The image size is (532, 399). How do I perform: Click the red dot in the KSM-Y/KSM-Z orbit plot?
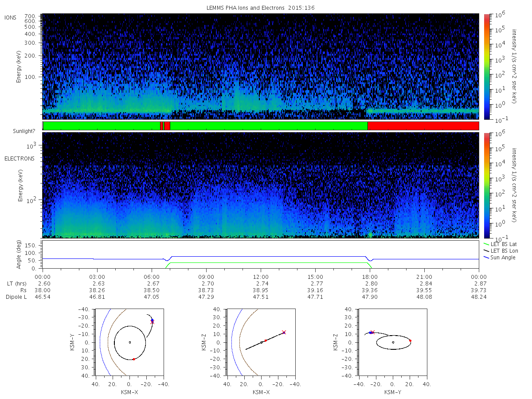click(x=410, y=340)
